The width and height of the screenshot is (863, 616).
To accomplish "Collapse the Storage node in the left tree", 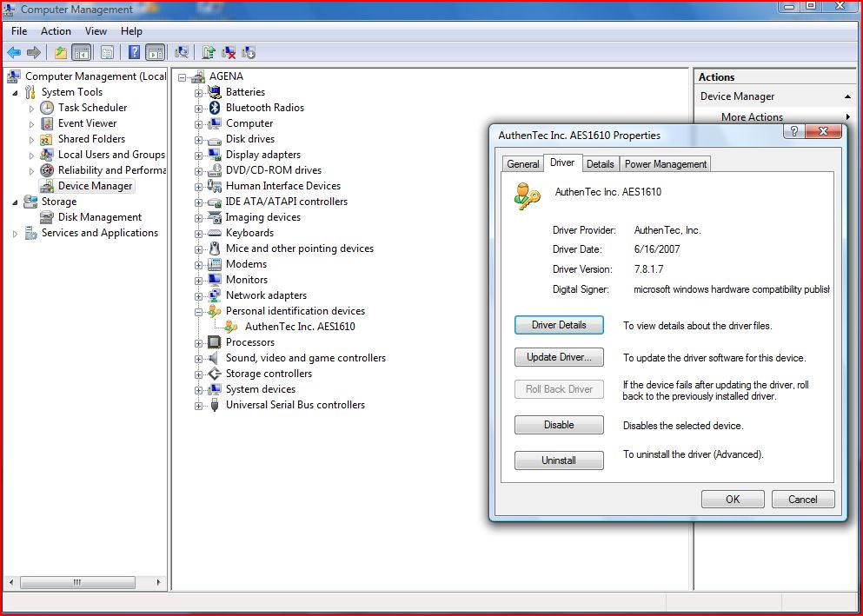I will [15, 202].
